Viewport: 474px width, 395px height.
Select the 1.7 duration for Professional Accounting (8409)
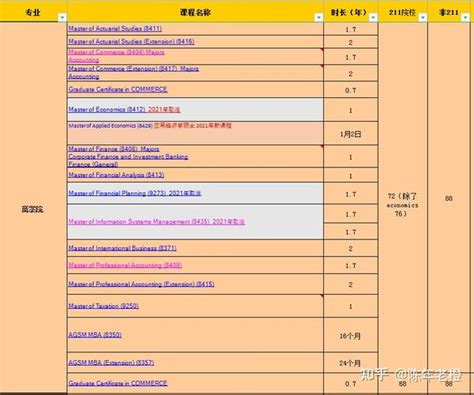(351, 266)
